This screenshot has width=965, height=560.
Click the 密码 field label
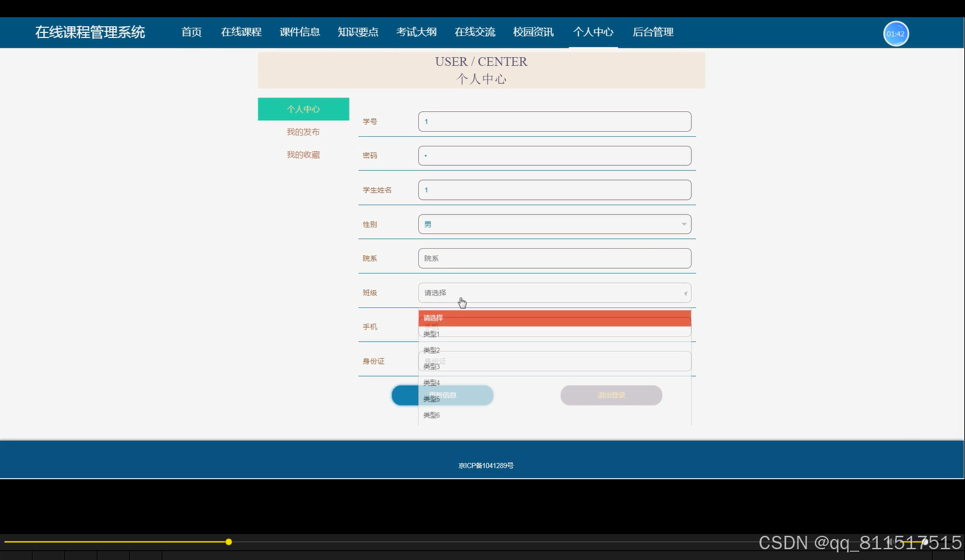(370, 156)
